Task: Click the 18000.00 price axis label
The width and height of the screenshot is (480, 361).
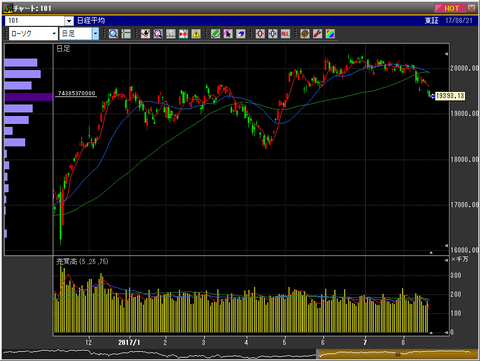Action: tap(465, 159)
